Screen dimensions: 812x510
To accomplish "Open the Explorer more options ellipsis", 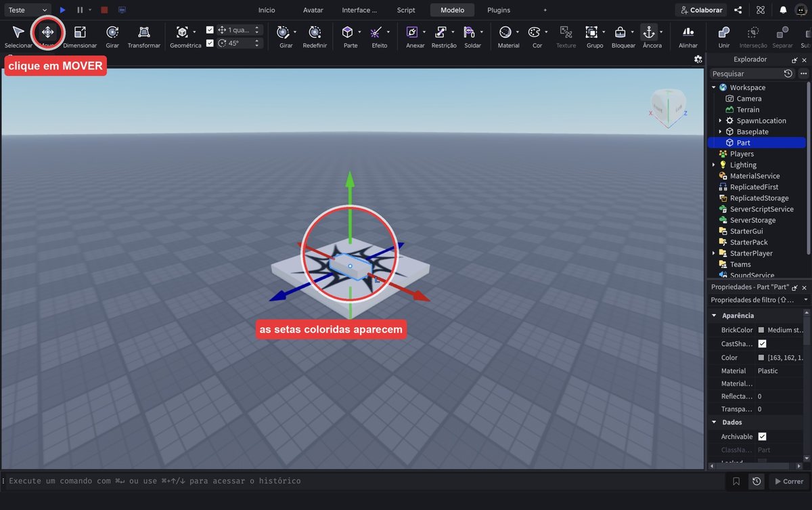I will (x=803, y=73).
